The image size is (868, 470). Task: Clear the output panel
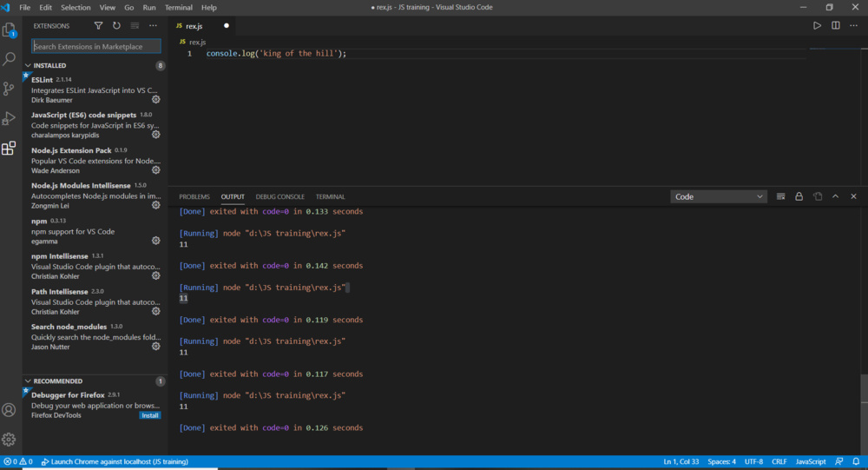[780, 196]
